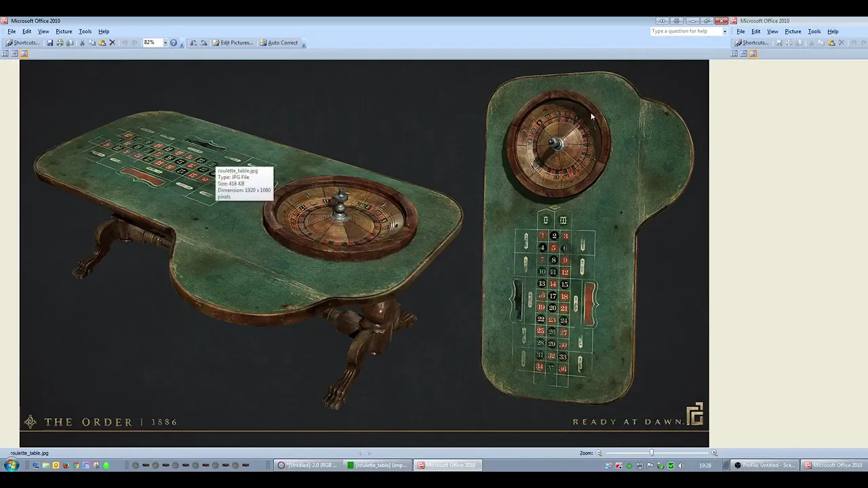Click the 'Type a question for help' box
Image resolution: width=868 pixels, height=488 pixels.
(686, 31)
